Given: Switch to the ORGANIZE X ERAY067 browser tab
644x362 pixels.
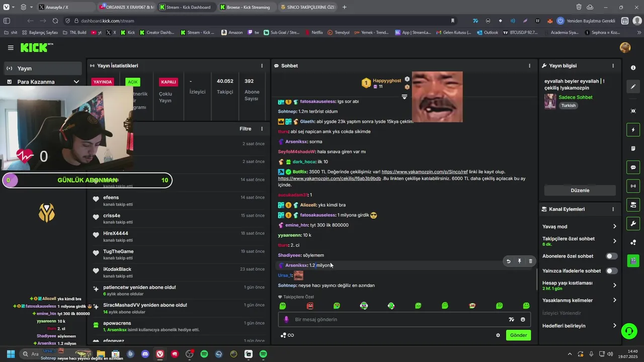Looking at the screenshot, I should [x=127, y=7].
